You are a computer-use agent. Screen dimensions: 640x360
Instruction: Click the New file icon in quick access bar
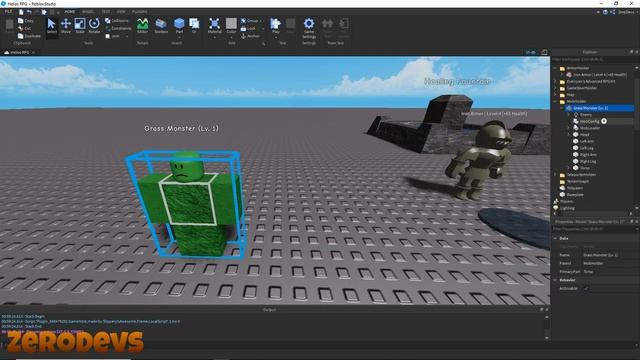[x=21, y=12]
